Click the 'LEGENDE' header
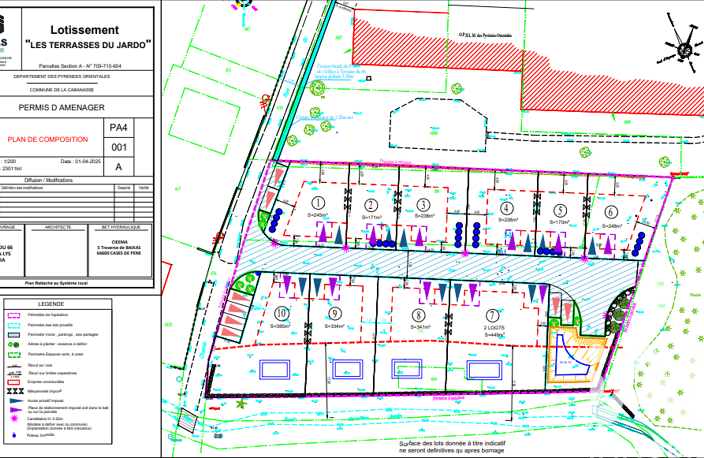Image resolution: width=704 pixels, height=458 pixels. pyautogui.click(x=51, y=304)
